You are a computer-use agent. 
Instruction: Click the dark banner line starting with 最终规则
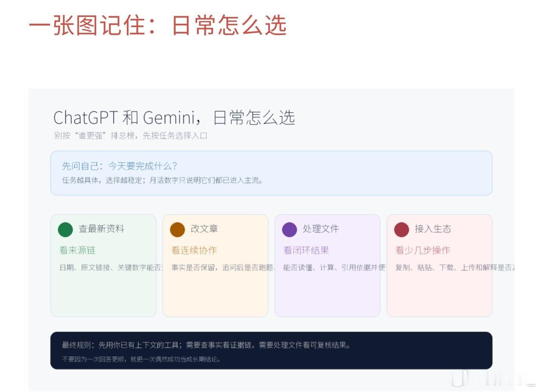tap(206, 345)
